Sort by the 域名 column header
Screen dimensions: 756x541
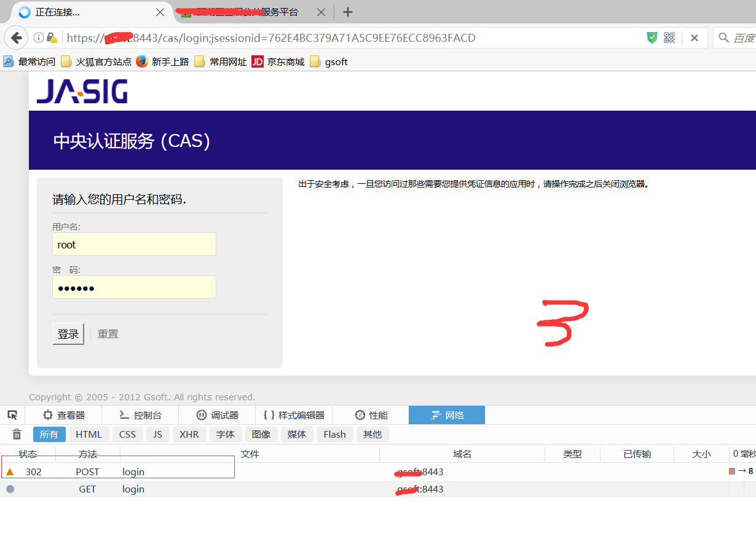(462, 454)
